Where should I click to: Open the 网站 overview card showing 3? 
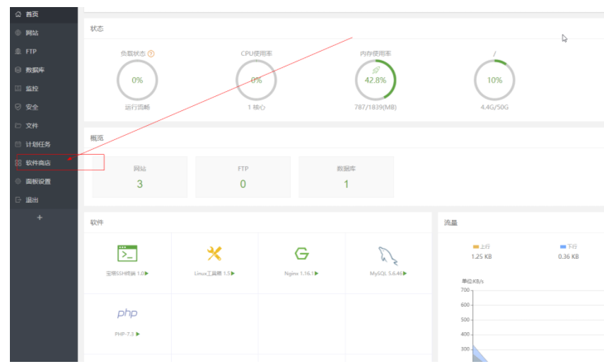pos(140,177)
